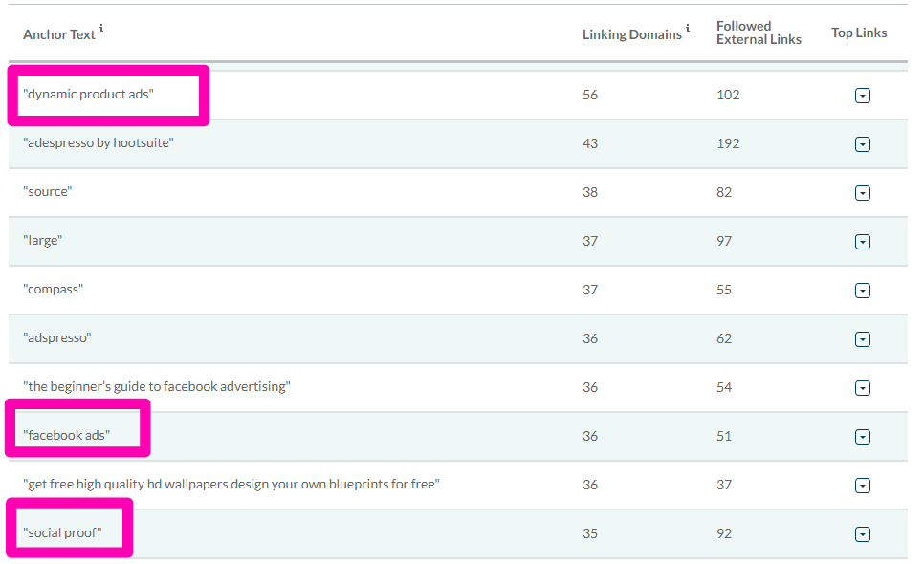Open Top Links for hd wallpapers row

click(x=862, y=486)
